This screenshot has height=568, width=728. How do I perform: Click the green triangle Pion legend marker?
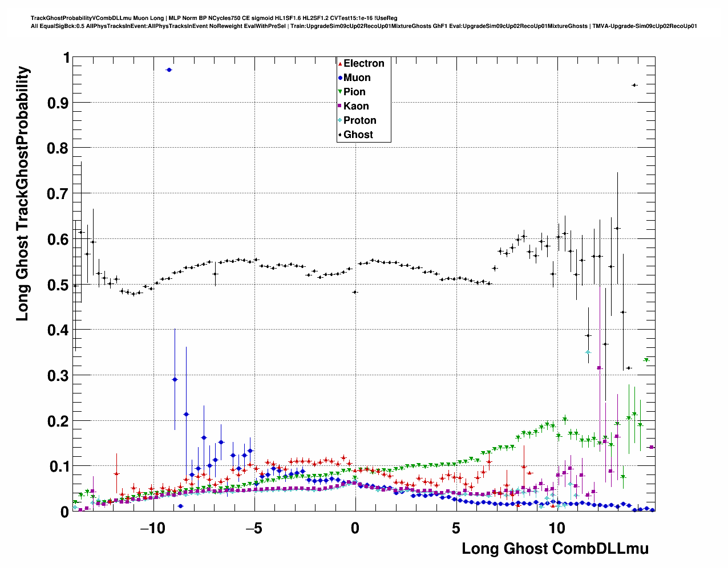[x=341, y=92]
